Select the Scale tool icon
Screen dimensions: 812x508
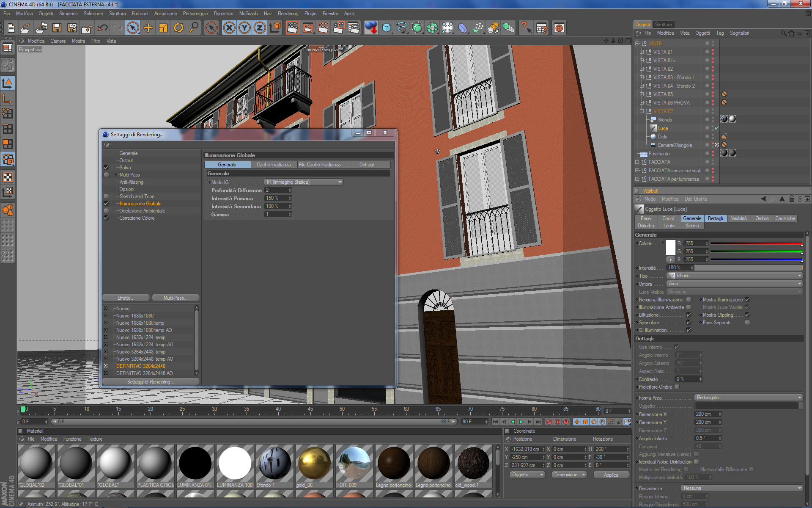[x=163, y=28]
